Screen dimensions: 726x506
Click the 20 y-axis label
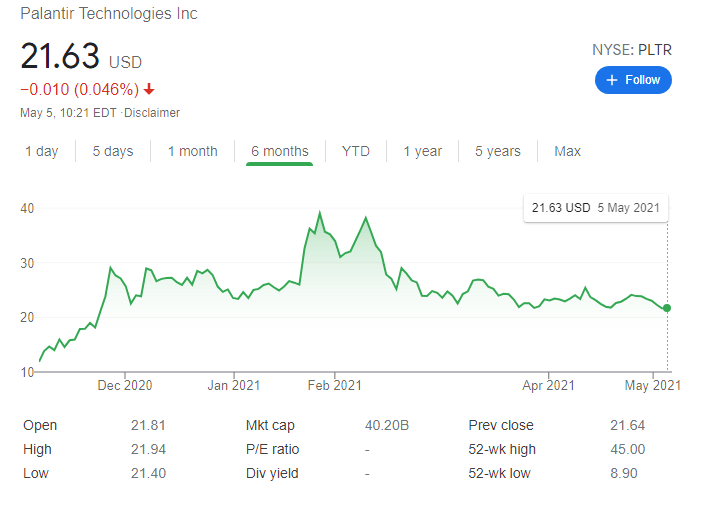click(x=27, y=318)
